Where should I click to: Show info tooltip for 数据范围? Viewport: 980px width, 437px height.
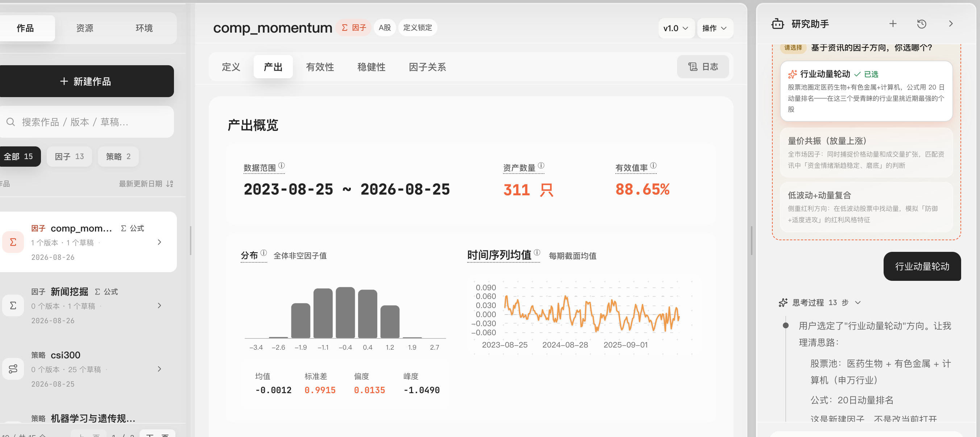(x=282, y=166)
